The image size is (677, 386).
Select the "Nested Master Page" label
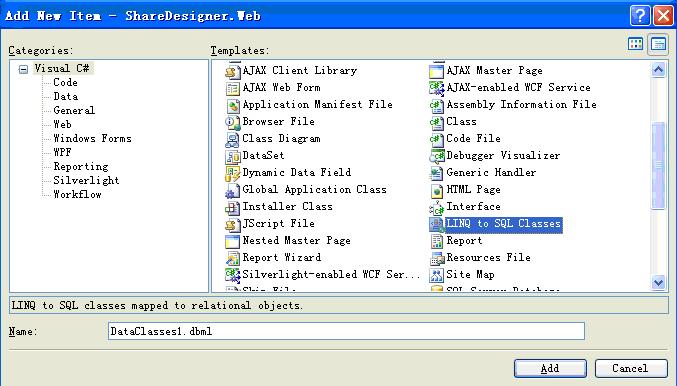point(296,240)
